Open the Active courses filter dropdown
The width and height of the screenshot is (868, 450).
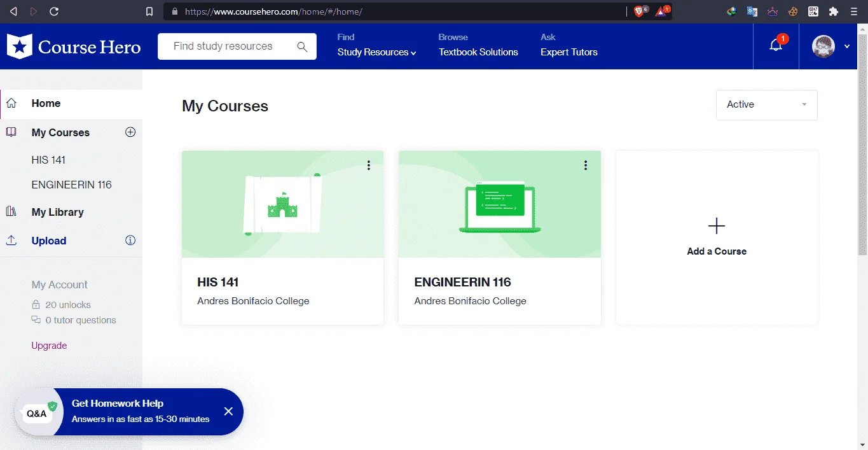(767, 104)
